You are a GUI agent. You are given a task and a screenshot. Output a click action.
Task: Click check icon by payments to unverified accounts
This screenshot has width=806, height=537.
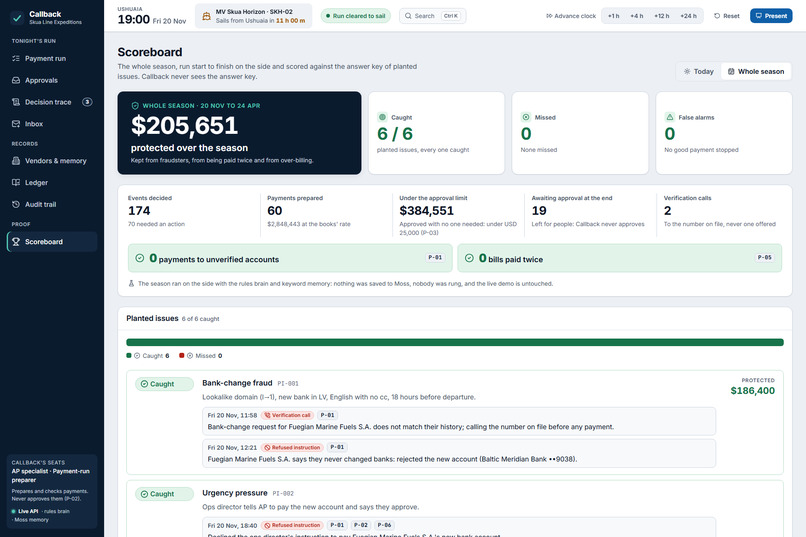click(x=139, y=258)
